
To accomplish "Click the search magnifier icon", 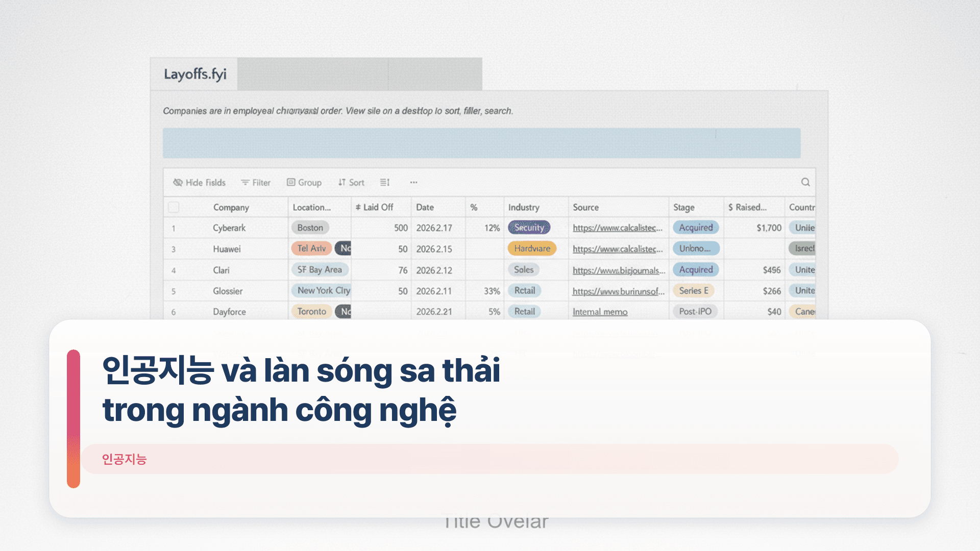I will 805,182.
